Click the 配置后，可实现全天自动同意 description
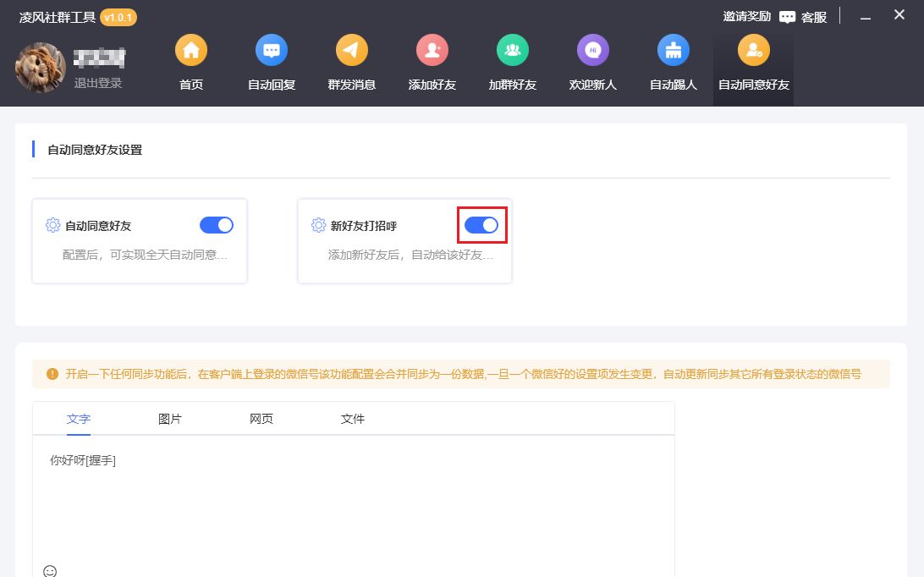 (145, 255)
